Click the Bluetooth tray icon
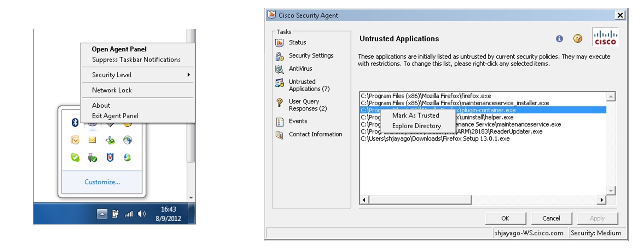 (75, 122)
